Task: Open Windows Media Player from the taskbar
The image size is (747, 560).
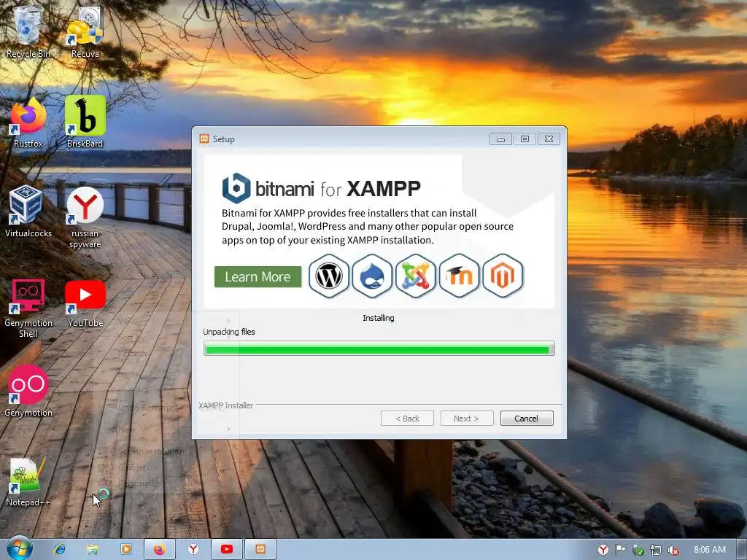Action: click(x=126, y=549)
